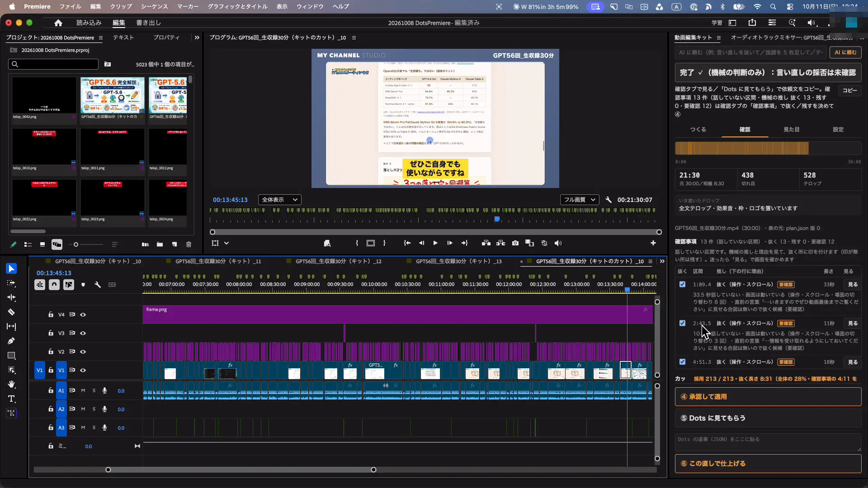Click the Dots に見てもらう button
Screen dimensions: 868x488
click(768, 418)
